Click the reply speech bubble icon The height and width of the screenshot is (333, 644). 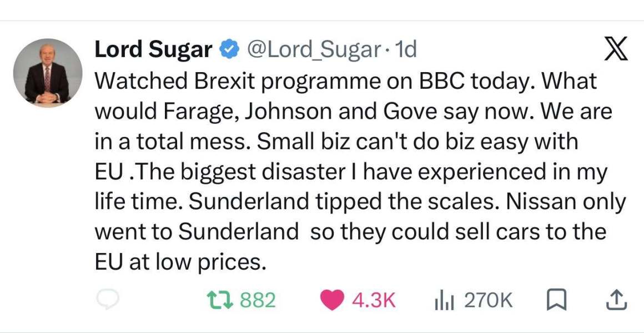point(108,300)
